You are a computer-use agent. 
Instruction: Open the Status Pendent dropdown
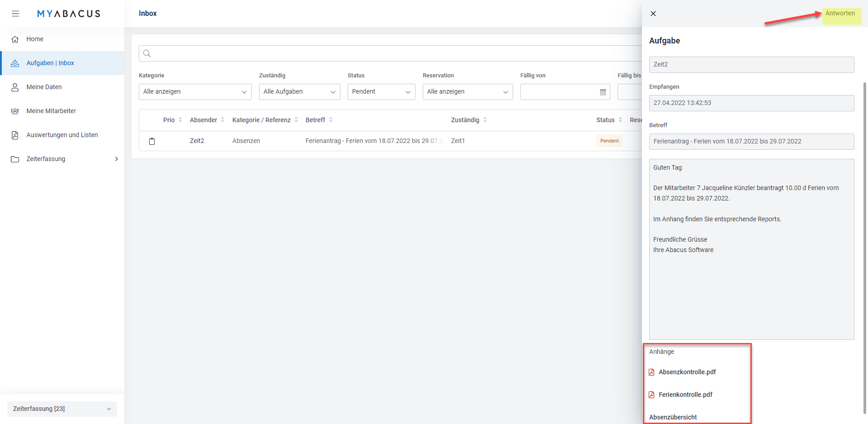tap(382, 92)
